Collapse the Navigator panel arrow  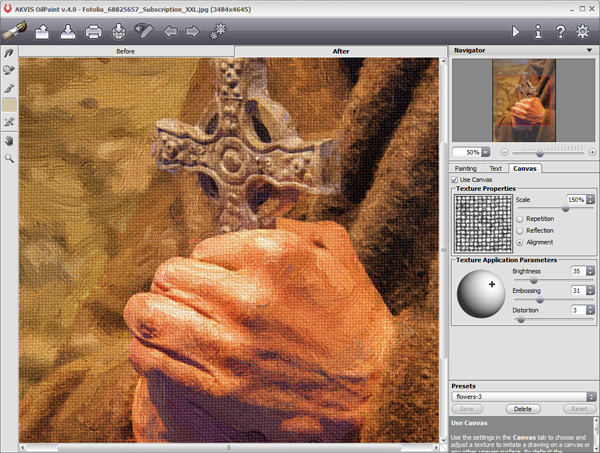[x=589, y=50]
